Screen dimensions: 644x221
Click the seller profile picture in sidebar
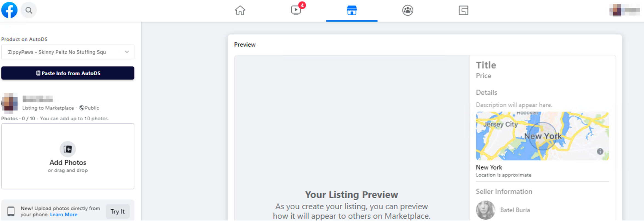tap(10, 103)
